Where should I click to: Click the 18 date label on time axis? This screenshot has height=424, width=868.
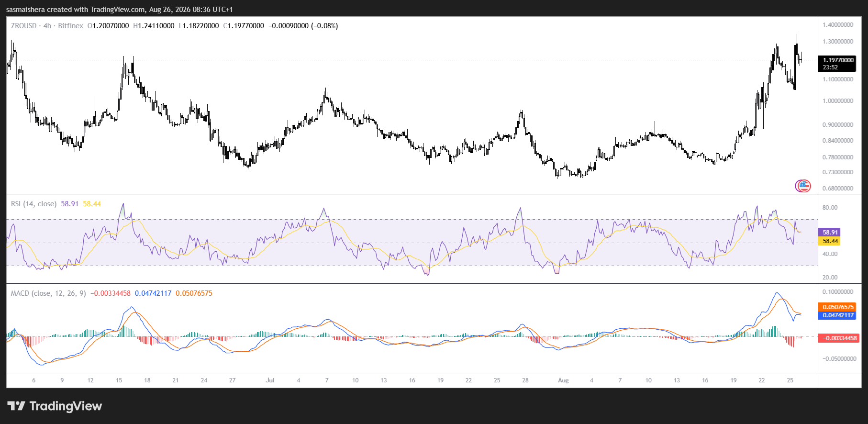click(x=147, y=380)
